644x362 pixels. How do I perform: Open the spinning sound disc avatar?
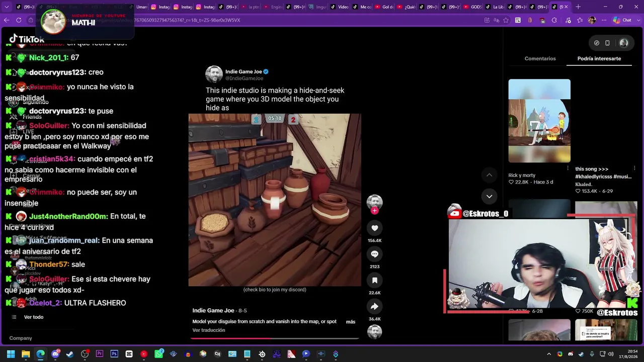click(x=374, y=331)
